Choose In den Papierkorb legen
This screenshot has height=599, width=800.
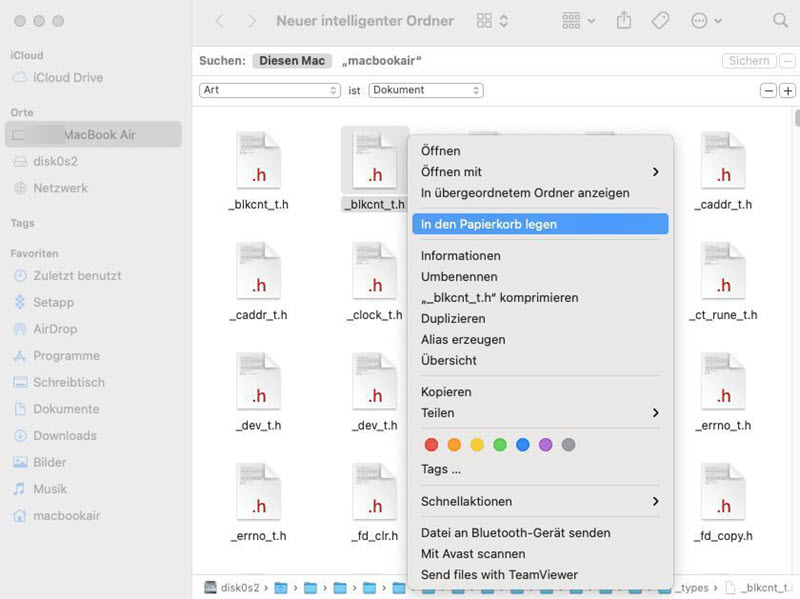[x=540, y=224]
